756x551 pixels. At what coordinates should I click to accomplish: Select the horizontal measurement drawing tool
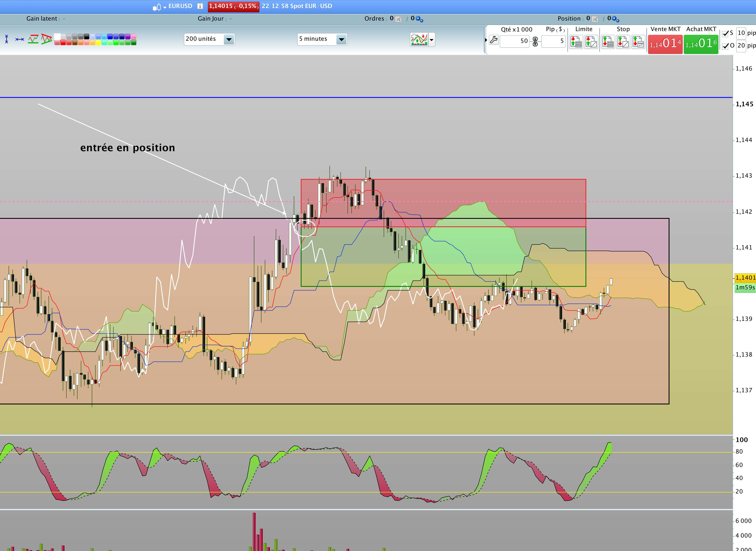tap(20, 39)
